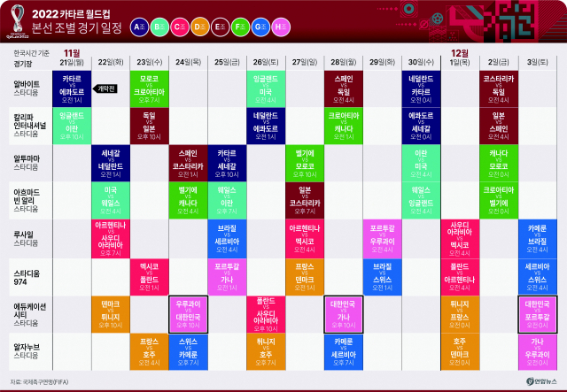Select the Group H magenta legend swatch
The width and height of the screenshot is (567, 392).
[x=281, y=27]
